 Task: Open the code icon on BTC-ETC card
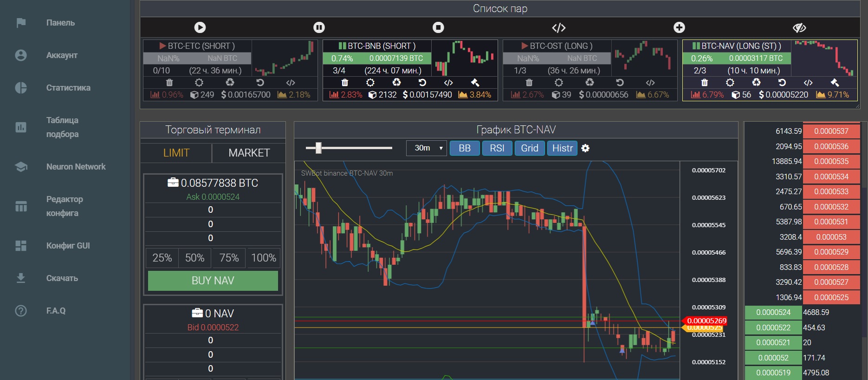click(291, 83)
